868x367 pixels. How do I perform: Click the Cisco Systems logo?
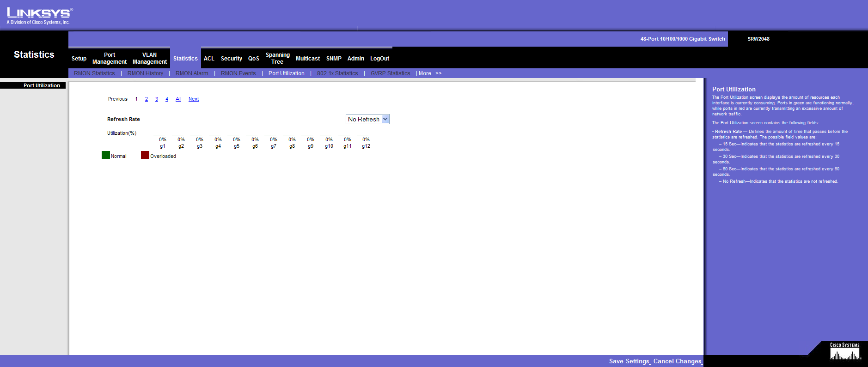coord(845,352)
